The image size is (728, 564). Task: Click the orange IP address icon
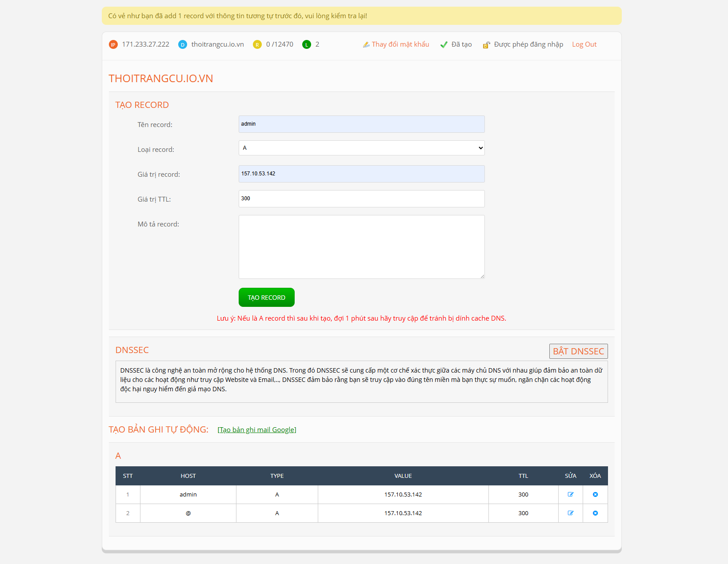[x=113, y=44]
